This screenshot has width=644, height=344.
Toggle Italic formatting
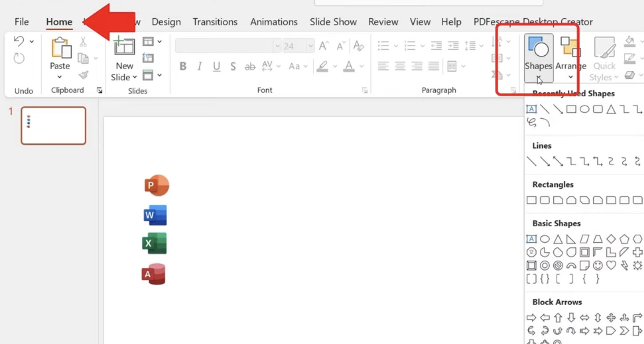pos(199,66)
